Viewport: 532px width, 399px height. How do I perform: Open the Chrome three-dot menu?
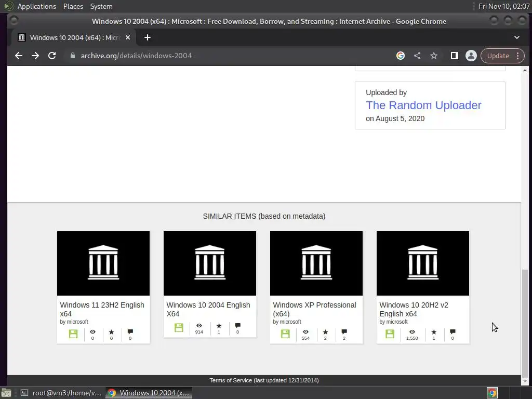[518, 56]
